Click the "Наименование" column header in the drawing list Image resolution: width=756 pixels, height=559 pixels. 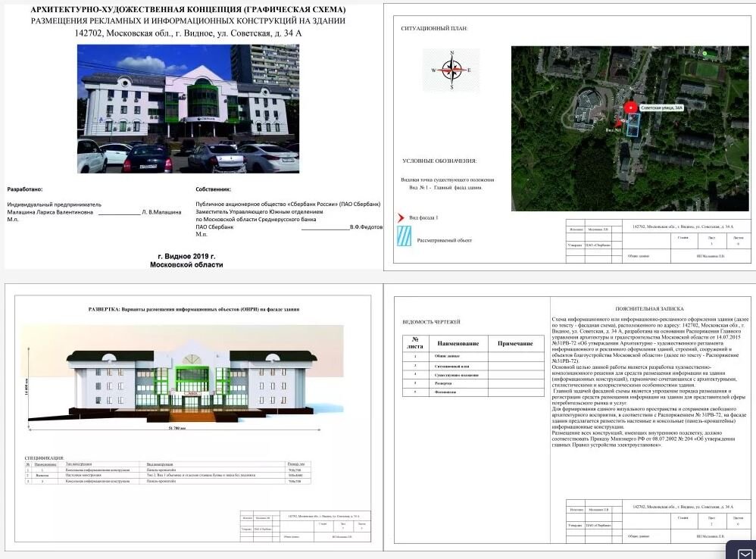[458, 344]
